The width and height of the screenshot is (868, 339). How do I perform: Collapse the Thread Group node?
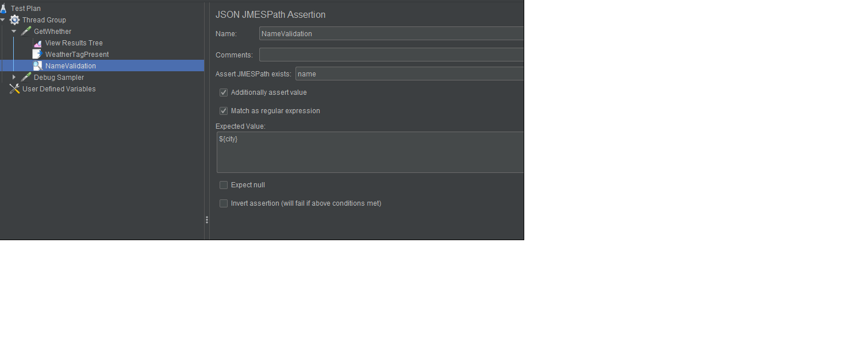coord(3,20)
